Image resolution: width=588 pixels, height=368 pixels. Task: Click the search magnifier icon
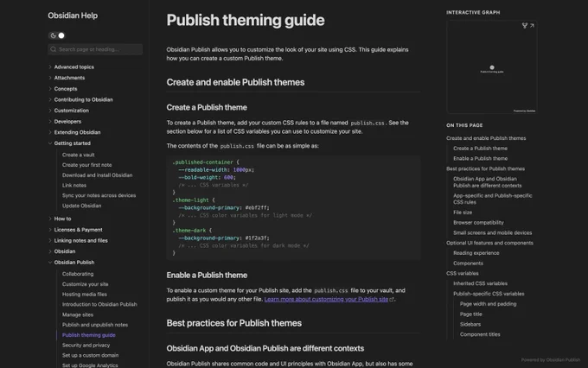pos(54,49)
